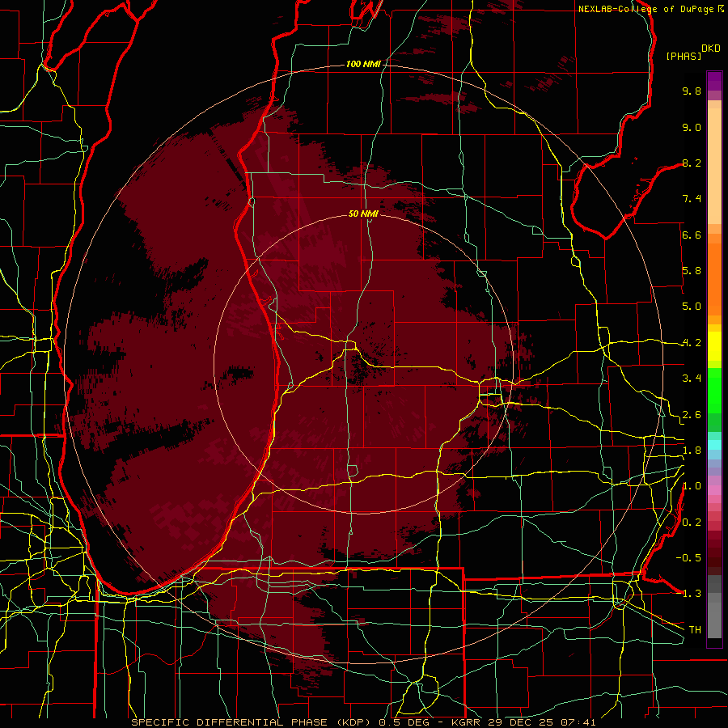Viewport: 728px width, 728px height.
Task: Click the -0.5 scale value
Action: pos(688,558)
